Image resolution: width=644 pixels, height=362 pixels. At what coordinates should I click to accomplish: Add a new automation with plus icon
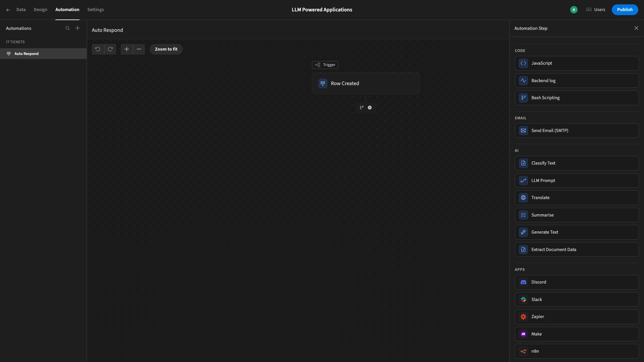[77, 28]
